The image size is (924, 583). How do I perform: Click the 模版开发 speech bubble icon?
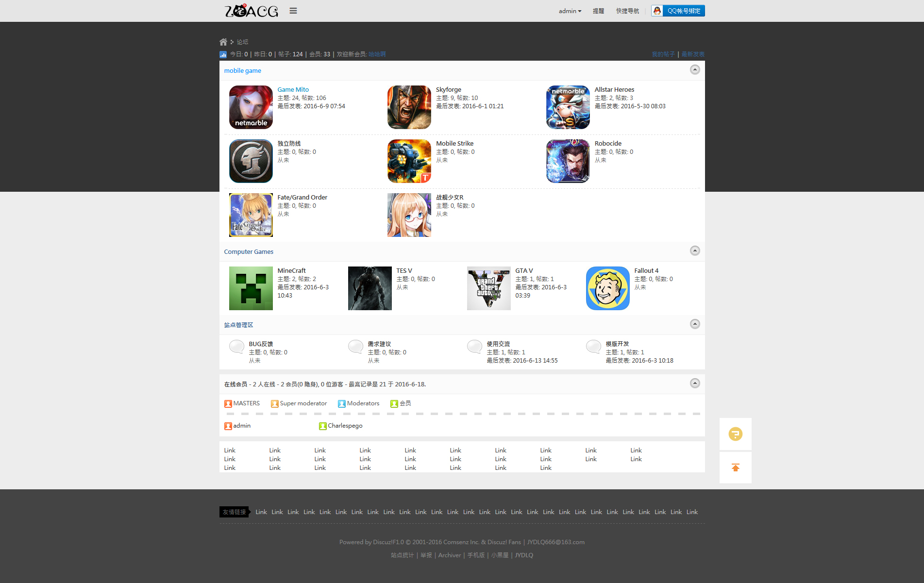pyautogui.click(x=594, y=347)
